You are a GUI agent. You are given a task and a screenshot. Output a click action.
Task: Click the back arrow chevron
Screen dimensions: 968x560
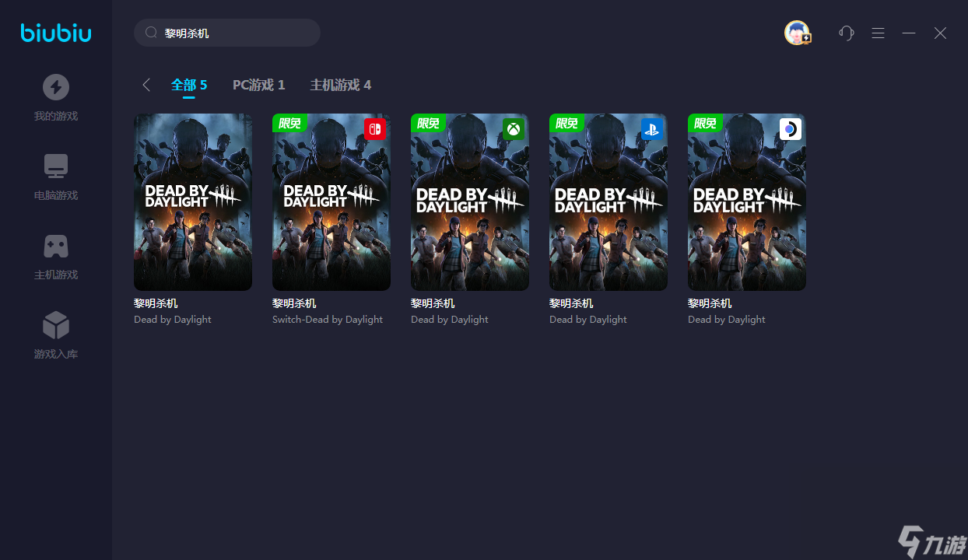point(146,85)
